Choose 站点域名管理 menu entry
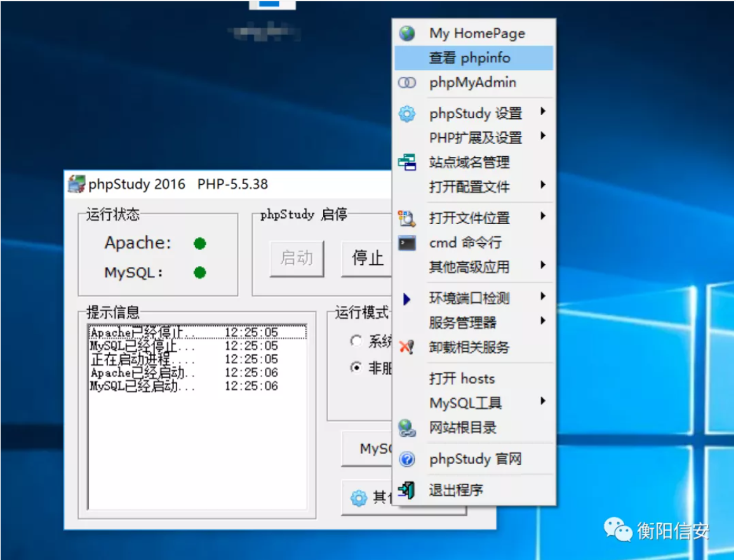This screenshot has height=560, width=736. (474, 163)
